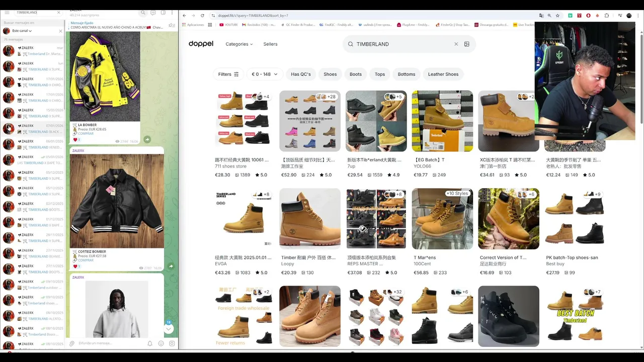Open the YOUTUBE bookmark
The height and width of the screenshot is (362, 644).
(x=228, y=25)
